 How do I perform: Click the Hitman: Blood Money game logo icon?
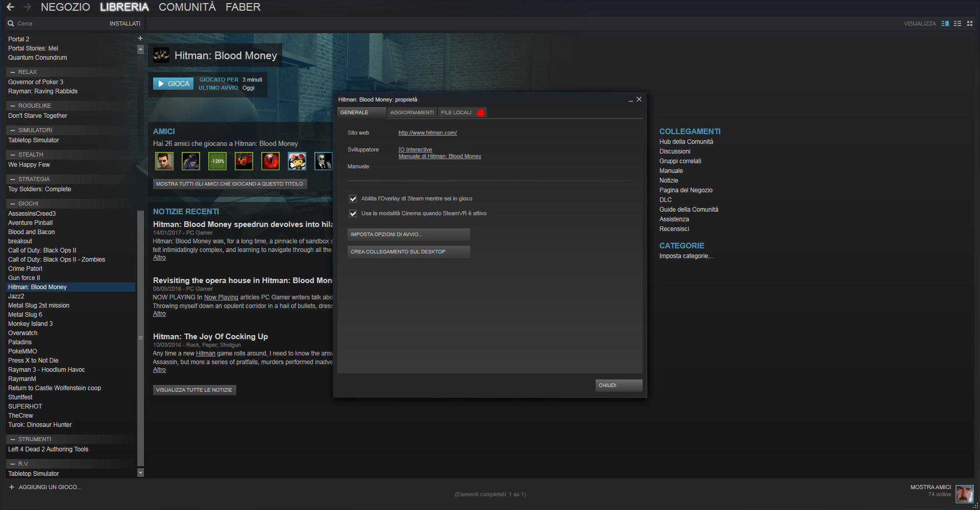tap(161, 55)
